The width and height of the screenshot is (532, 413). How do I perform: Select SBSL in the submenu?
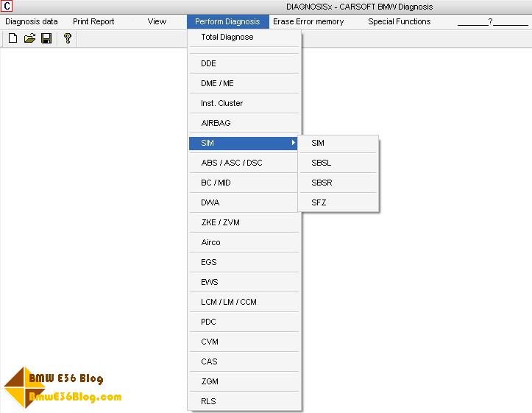338,163
